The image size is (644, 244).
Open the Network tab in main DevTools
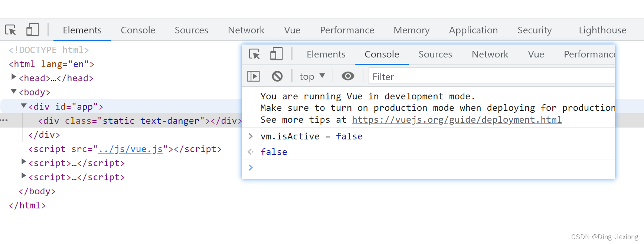(x=246, y=30)
